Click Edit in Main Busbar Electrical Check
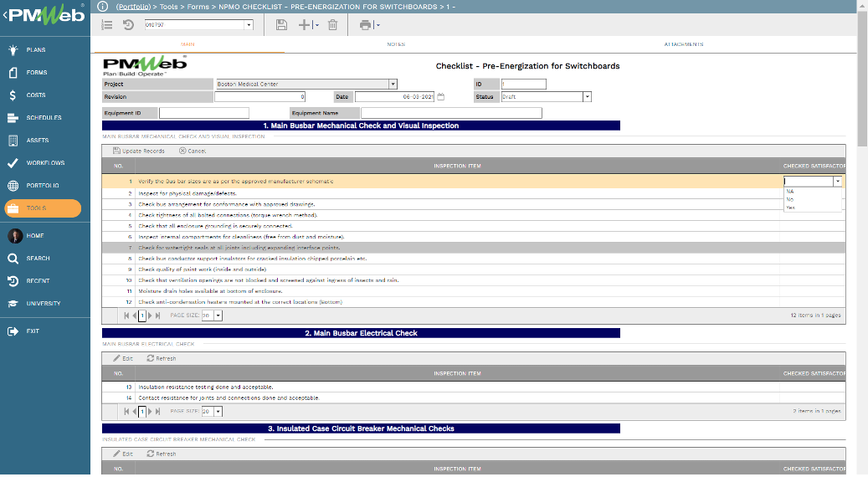The width and height of the screenshot is (868, 477). [123, 358]
